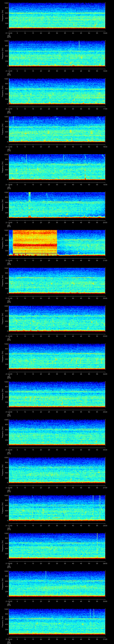Viewport: 114px width, 644px height.
Task: Click the '31:00' end time label
Action: (105, 639)
